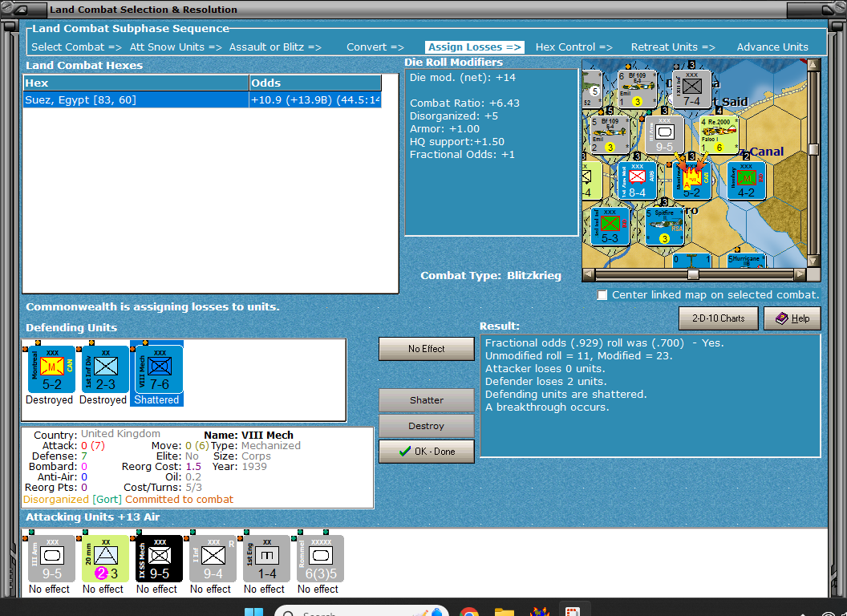
Task: Click the map's vertical scrollbar thumb
Action: (x=813, y=149)
